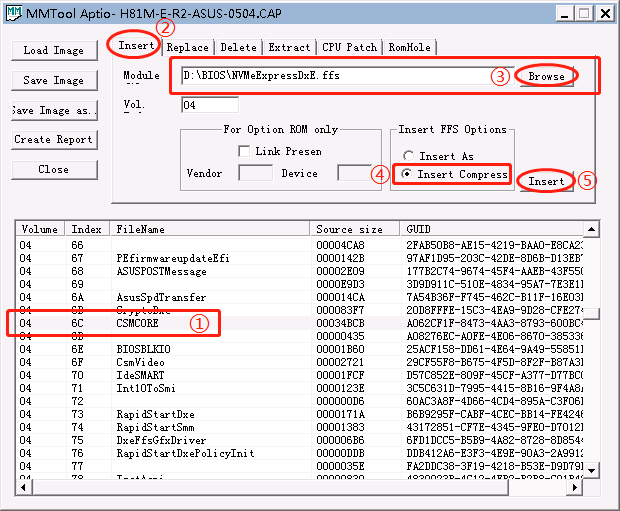
Task: Click source size 0000171A cell
Action: click(x=340, y=414)
